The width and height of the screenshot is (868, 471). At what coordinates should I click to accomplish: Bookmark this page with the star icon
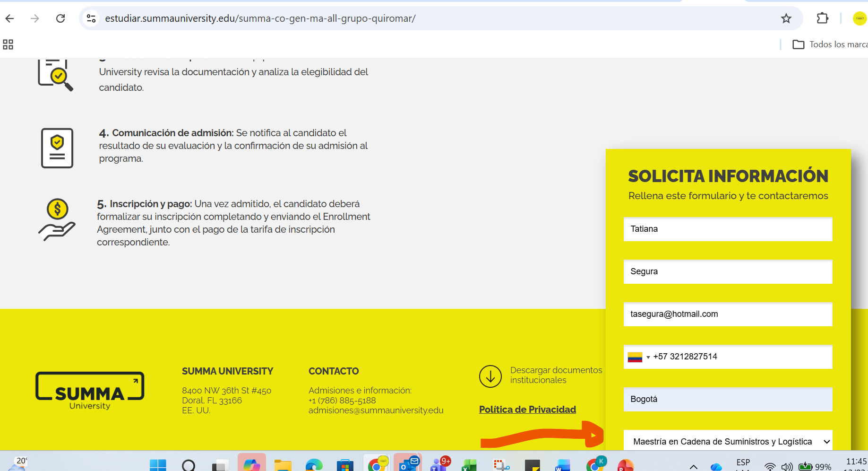point(786,18)
